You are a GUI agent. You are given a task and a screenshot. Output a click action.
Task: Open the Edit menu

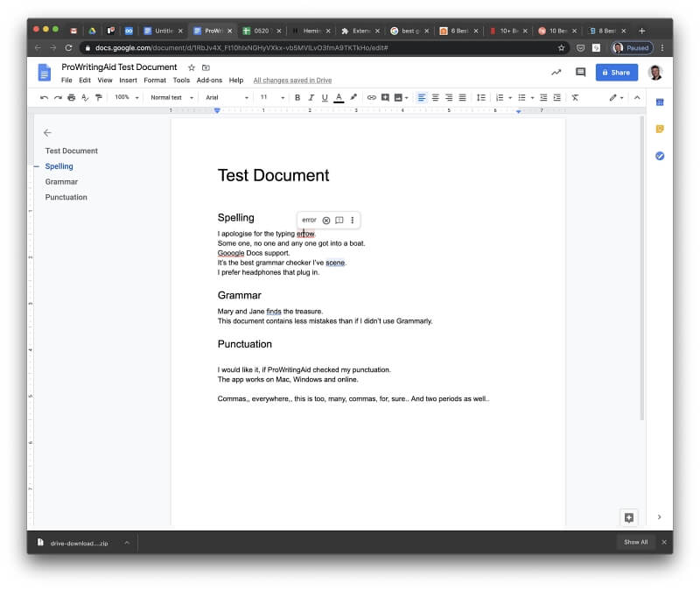pos(85,81)
